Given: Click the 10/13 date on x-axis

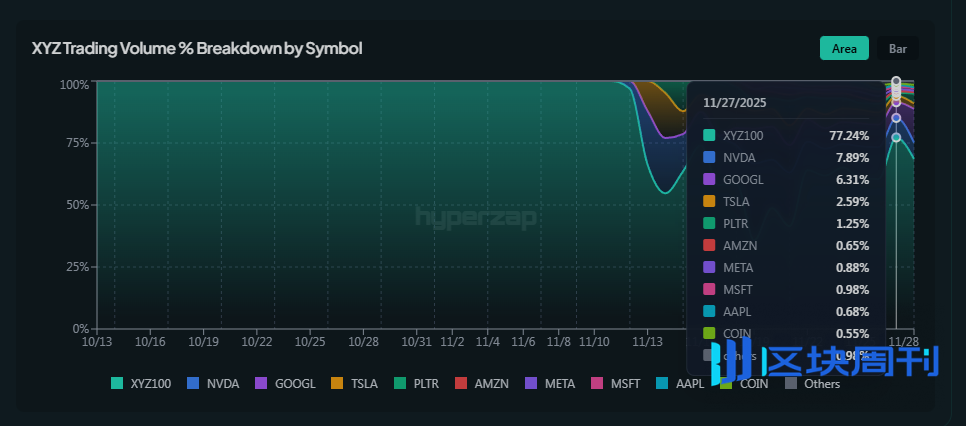Looking at the screenshot, I should (x=96, y=341).
